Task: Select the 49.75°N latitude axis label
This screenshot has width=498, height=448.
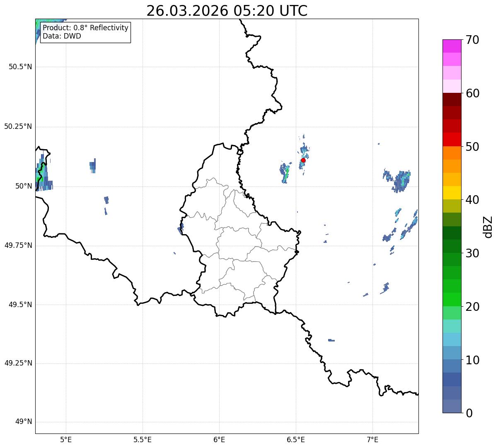Action: pyautogui.click(x=18, y=245)
